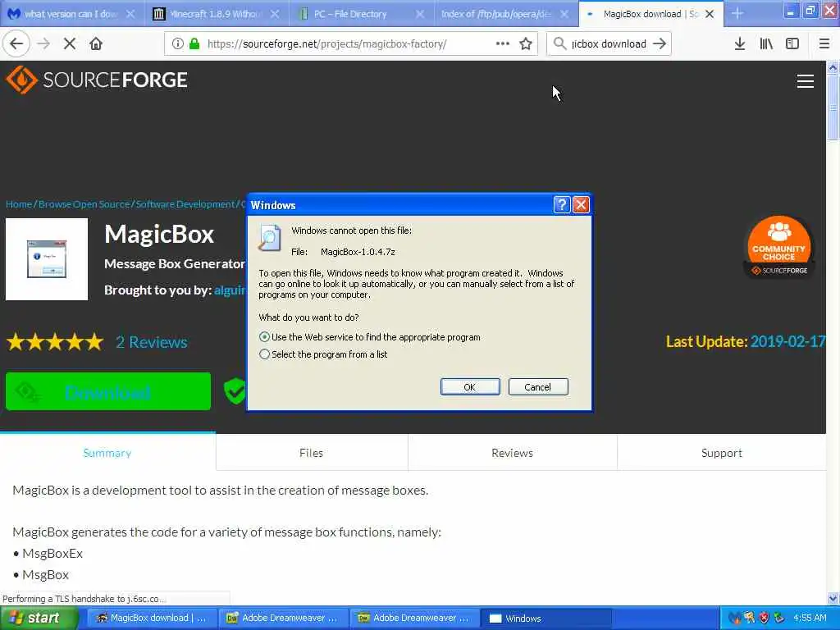This screenshot has width=840, height=630.
Task: Close the PC - File Directory tab
Action: pyautogui.click(x=420, y=14)
